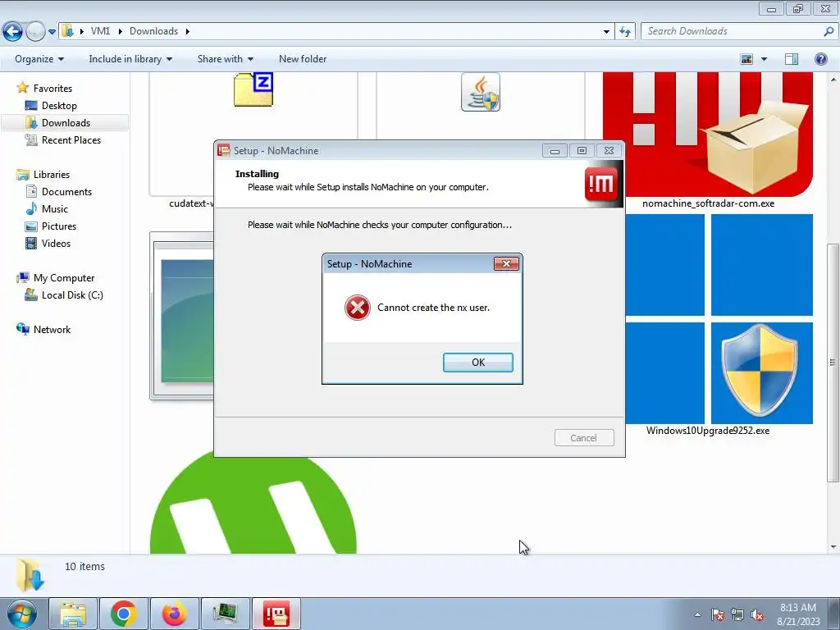Image resolution: width=840 pixels, height=630 pixels.
Task: Click the blue Help question mark icon
Action: (820, 59)
